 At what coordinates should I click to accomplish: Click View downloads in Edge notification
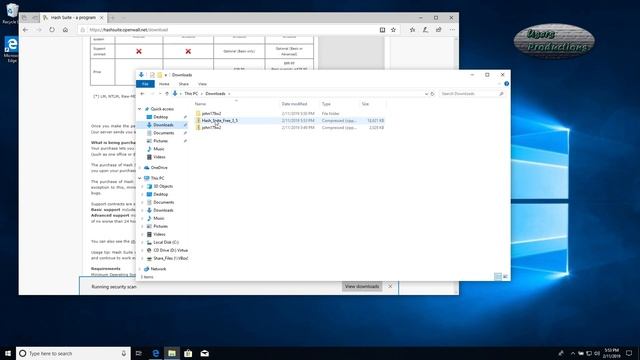(362, 287)
